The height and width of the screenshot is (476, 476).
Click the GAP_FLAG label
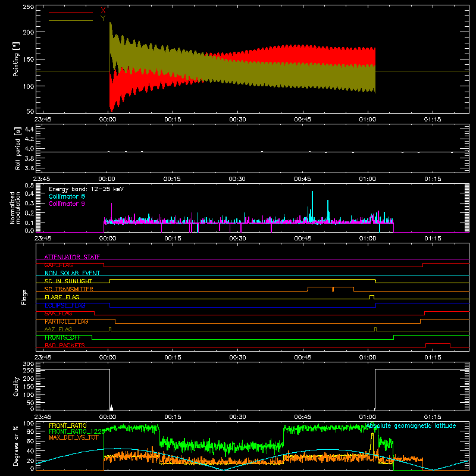58,265
